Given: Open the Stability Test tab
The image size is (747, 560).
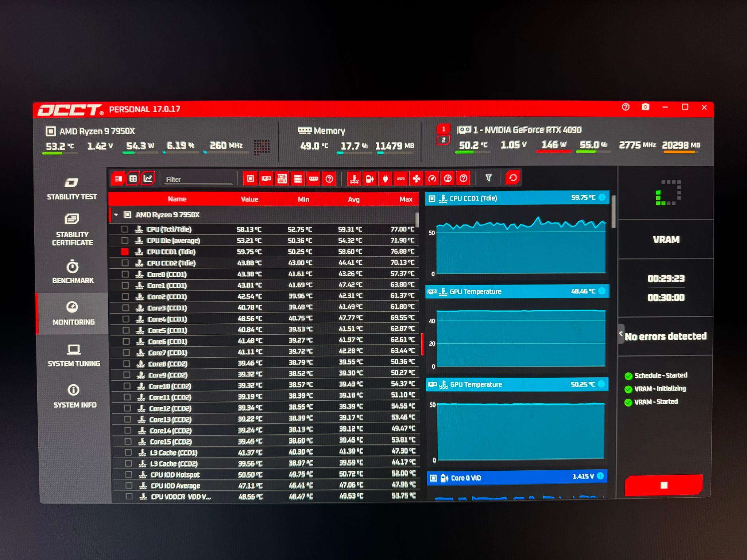Looking at the screenshot, I should pyautogui.click(x=72, y=188).
